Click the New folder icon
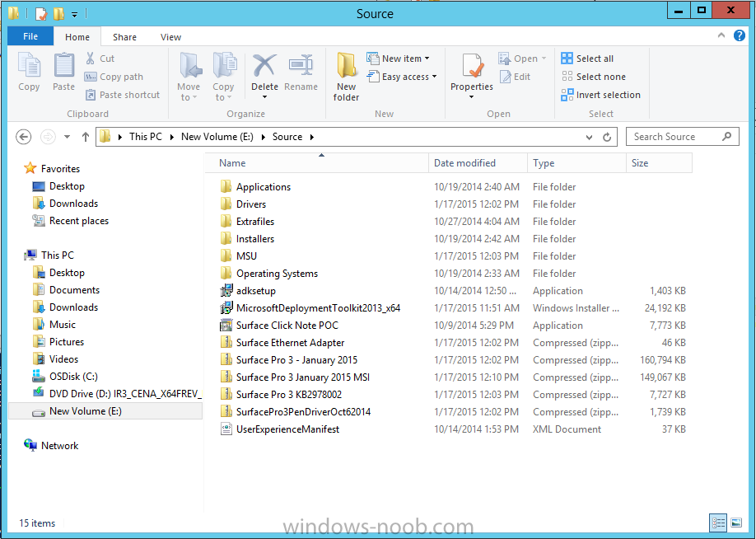This screenshot has width=756, height=539. pyautogui.click(x=346, y=66)
